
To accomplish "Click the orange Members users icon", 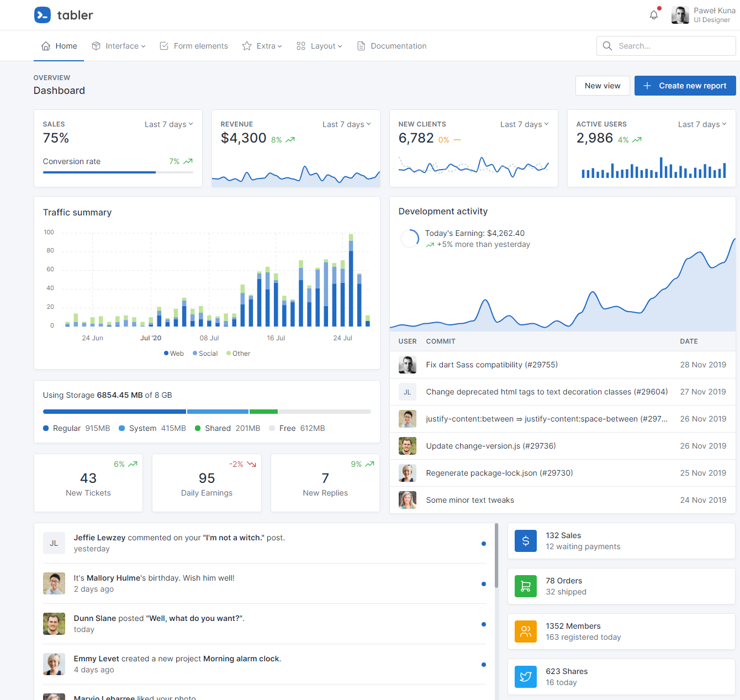I will [x=525, y=631].
